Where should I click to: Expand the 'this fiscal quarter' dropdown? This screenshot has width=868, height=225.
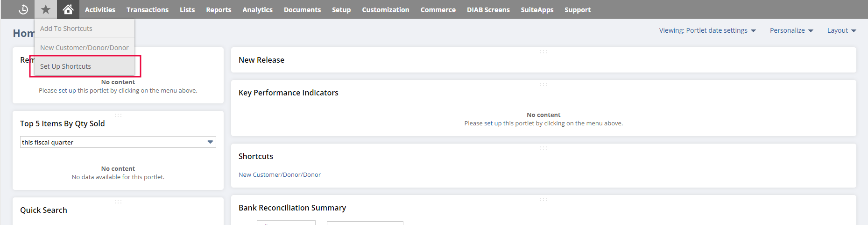click(x=210, y=142)
